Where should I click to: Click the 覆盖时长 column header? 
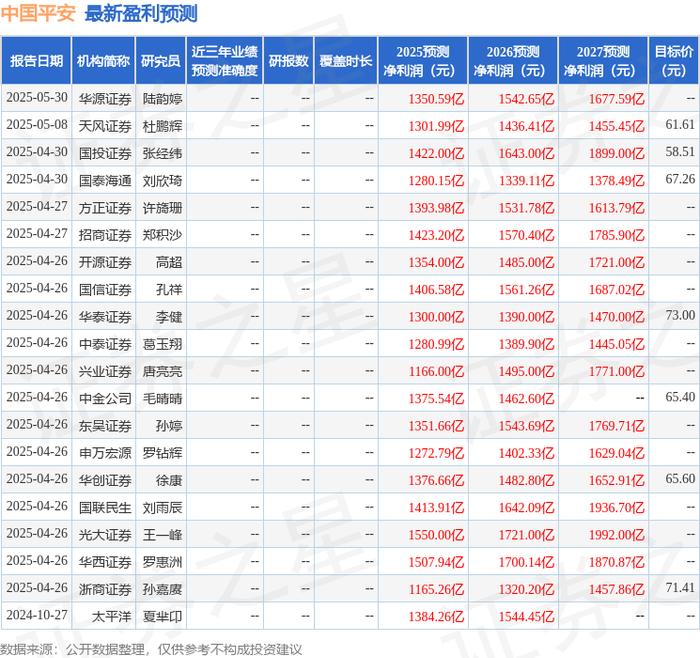click(x=346, y=61)
